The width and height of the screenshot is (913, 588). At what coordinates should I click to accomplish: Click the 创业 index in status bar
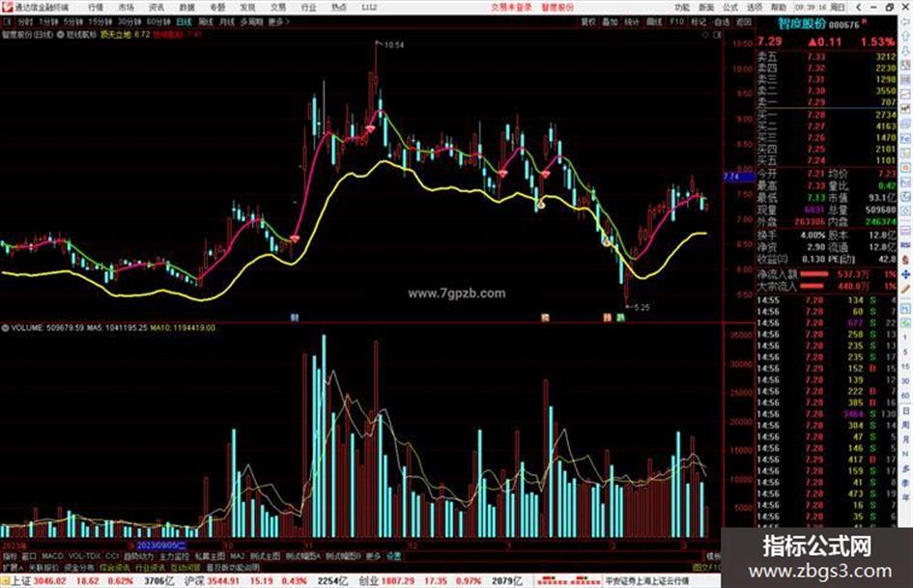click(368, 581)
